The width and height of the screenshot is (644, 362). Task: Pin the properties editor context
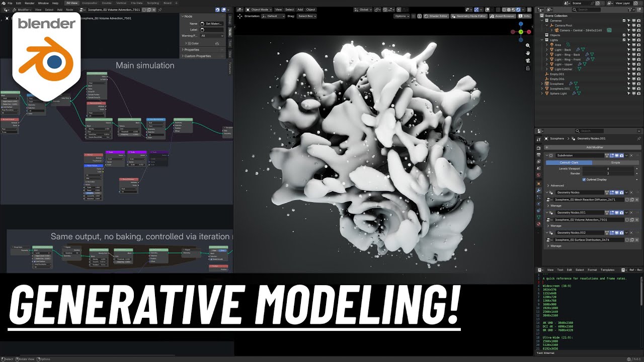pyautogui.click(x=639, y=138)
